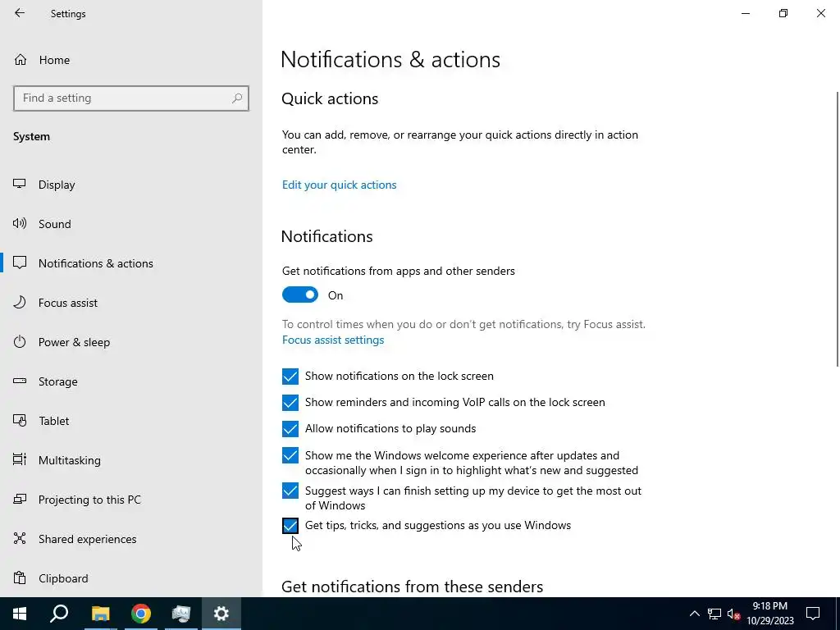840x630 pixels.
Task: Uncheck Show notifications on the lock screen
Action: click(x=290, y=377)
